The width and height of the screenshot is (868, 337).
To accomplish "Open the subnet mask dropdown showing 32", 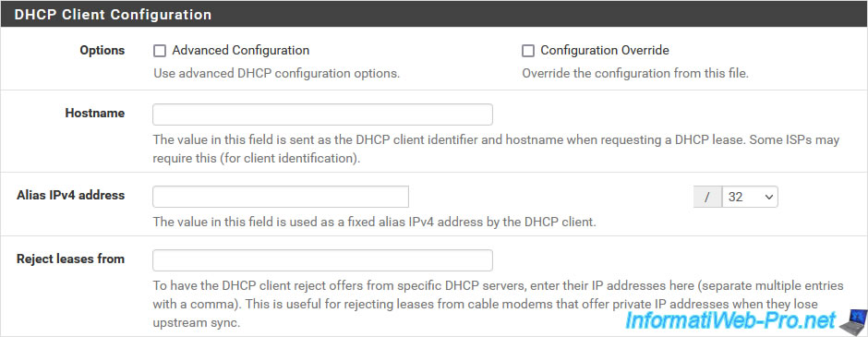I will [x=750, y=197].
